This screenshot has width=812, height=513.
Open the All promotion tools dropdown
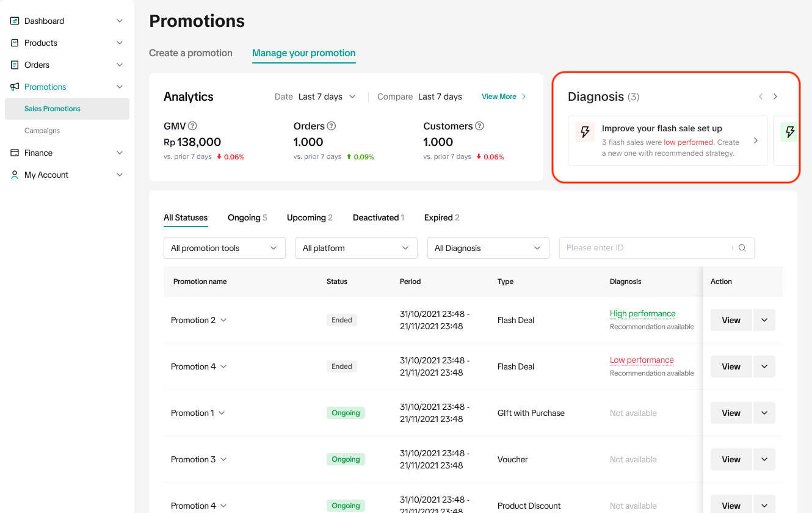pyautogui.click(x=224, y=248)
